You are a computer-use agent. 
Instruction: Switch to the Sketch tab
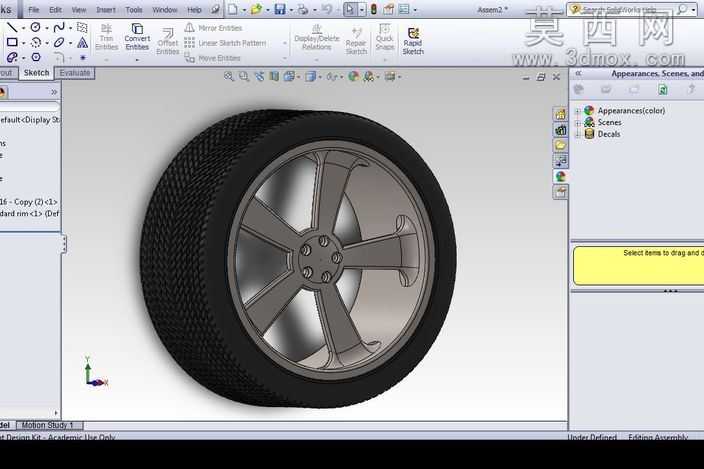[x=36, y=73]
